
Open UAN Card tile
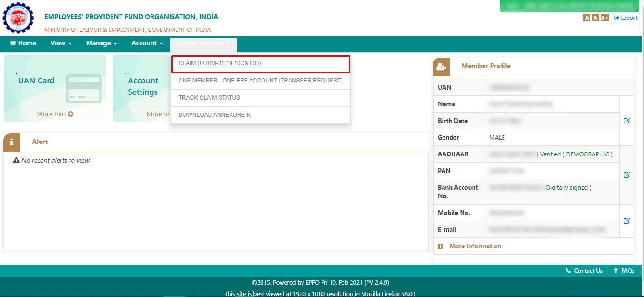[x=55, y=89]
